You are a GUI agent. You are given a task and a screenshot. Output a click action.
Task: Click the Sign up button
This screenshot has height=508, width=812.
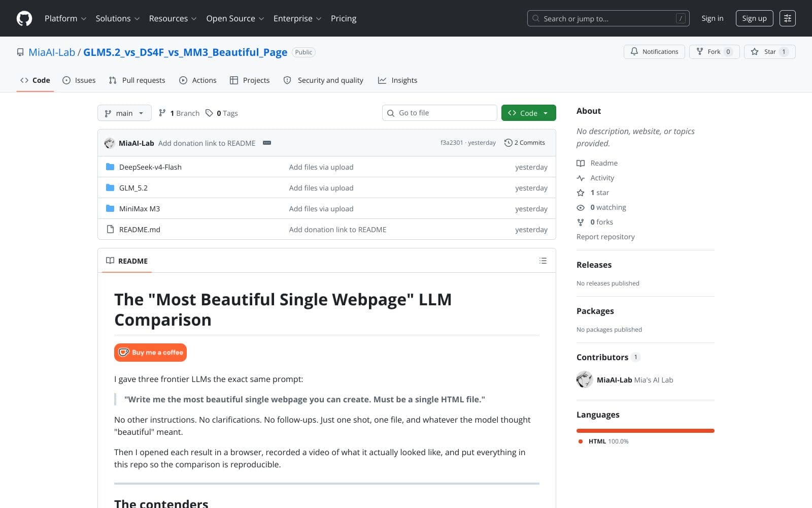point(754,18)
